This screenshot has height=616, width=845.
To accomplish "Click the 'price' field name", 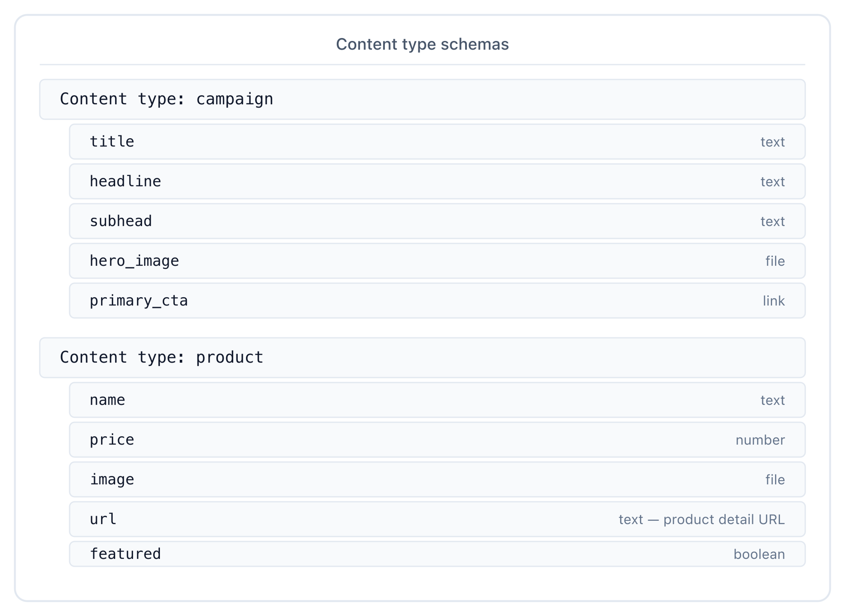I will point(112,440).
